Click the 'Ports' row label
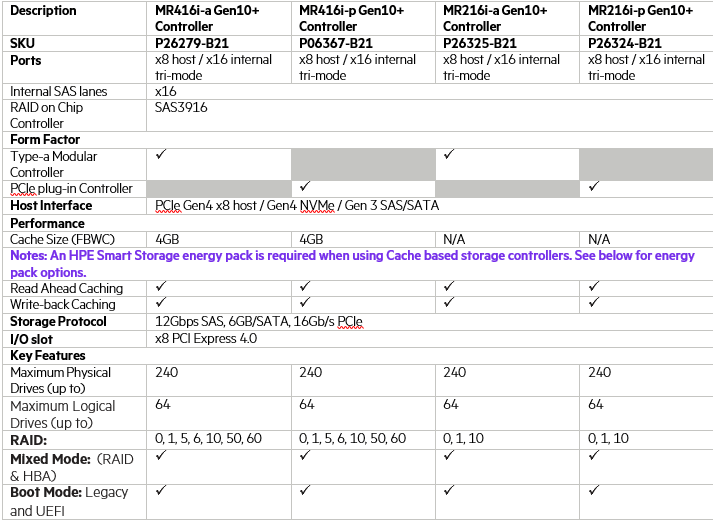This screenshot has width=713, height=524. point(25,60)
